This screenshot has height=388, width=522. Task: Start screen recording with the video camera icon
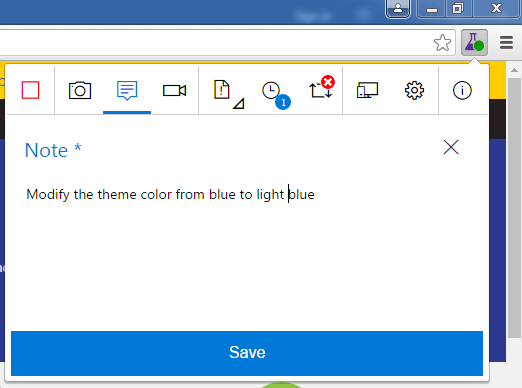click(x=174, y=90)
